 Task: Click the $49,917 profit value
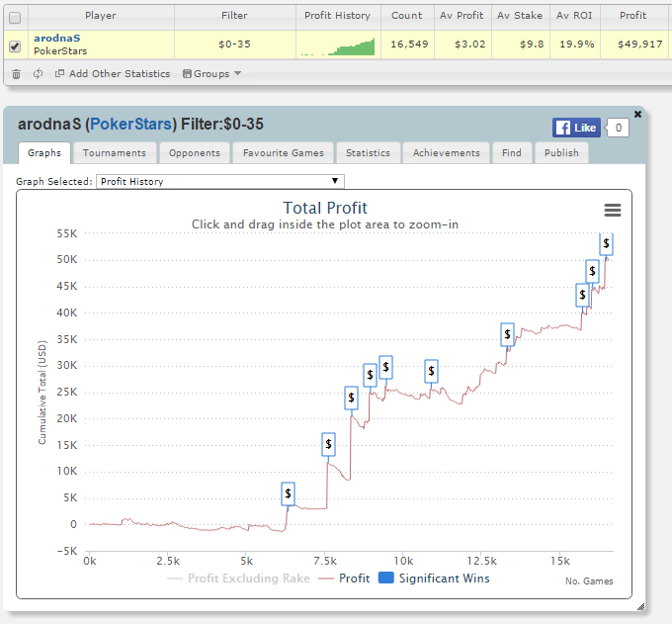point(640,45)
